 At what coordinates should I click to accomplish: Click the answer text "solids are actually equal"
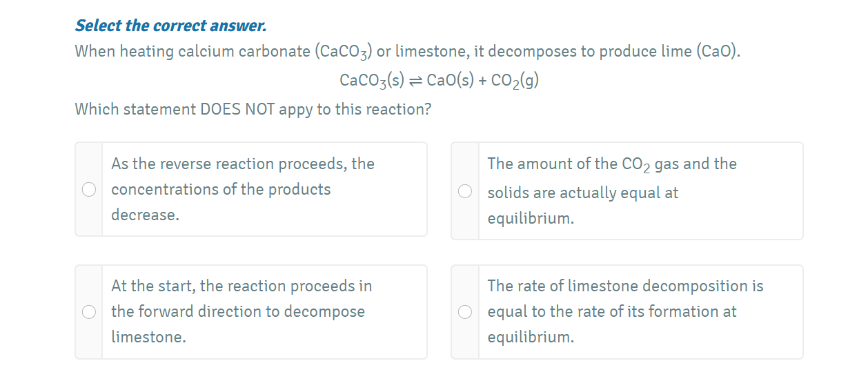(x=582, y=193)
